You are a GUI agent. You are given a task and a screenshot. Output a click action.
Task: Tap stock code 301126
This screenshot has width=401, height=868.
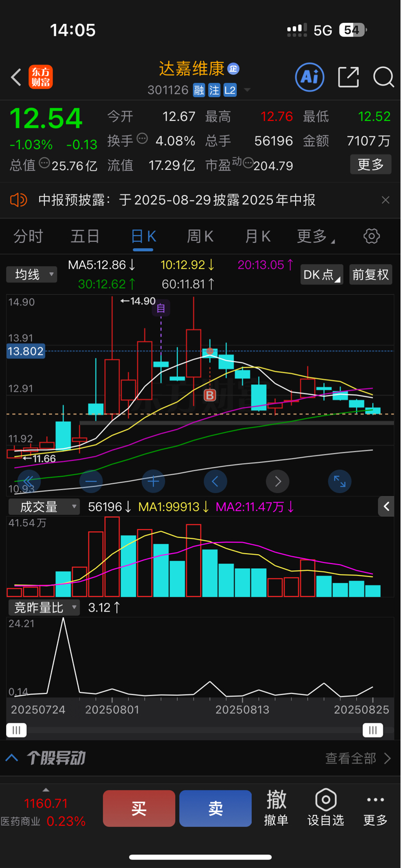168,90
